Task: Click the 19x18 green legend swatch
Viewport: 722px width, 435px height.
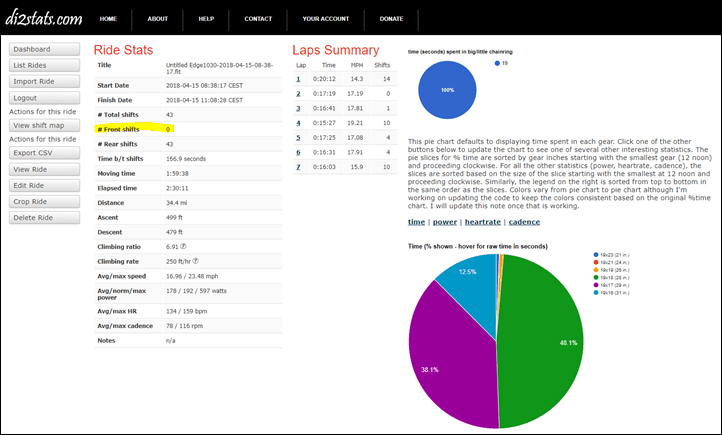Action: [596, 278]
